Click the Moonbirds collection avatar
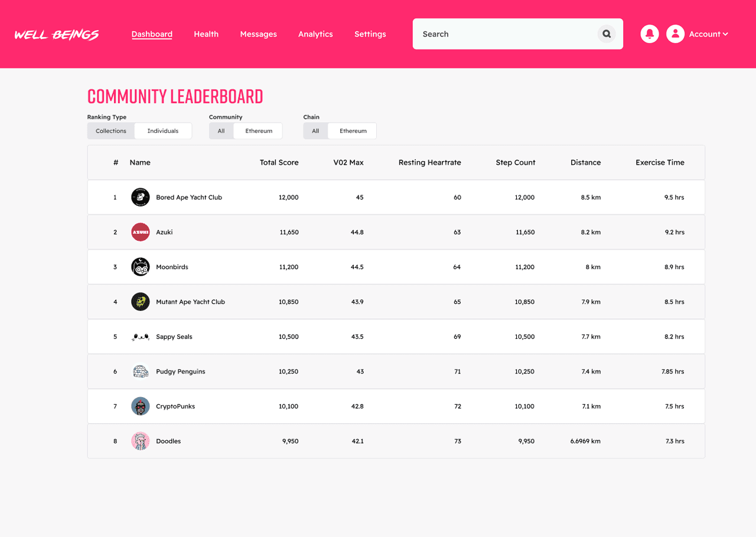756x537 pixels. click(x=140, y=267)
